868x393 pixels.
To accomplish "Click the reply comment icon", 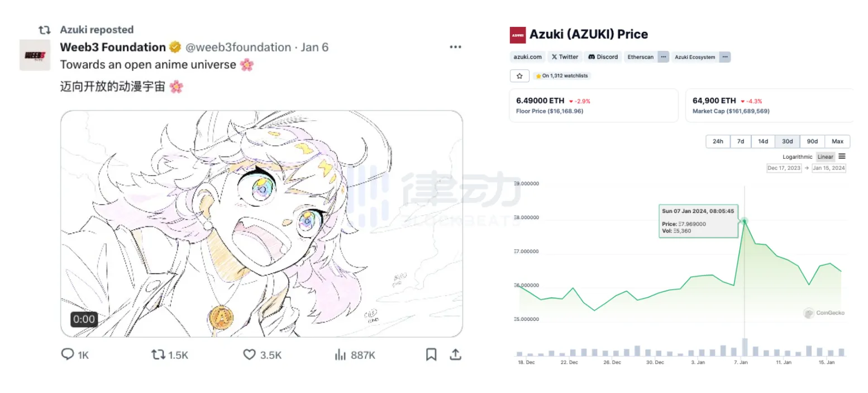I will [x=68, y=354].
